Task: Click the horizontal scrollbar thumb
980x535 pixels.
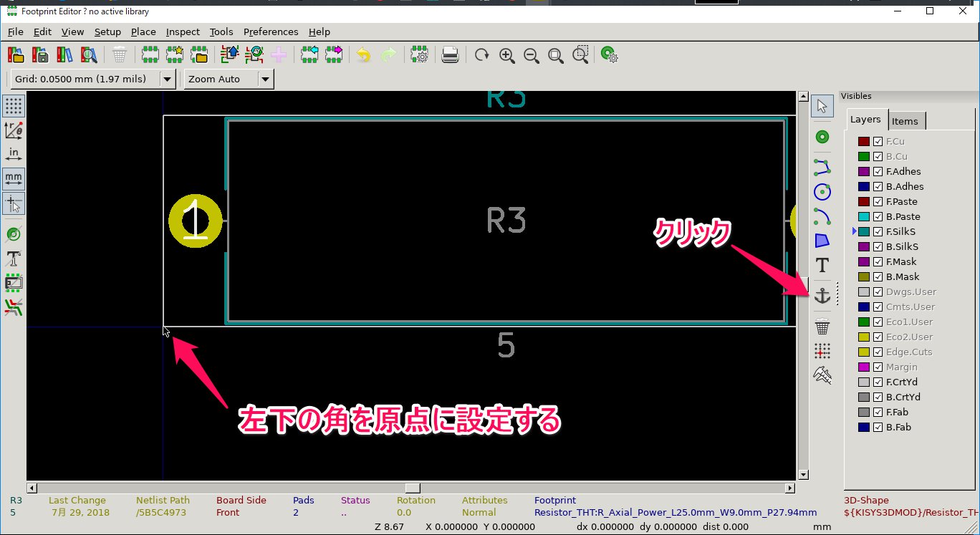Action: click(412, 488)
